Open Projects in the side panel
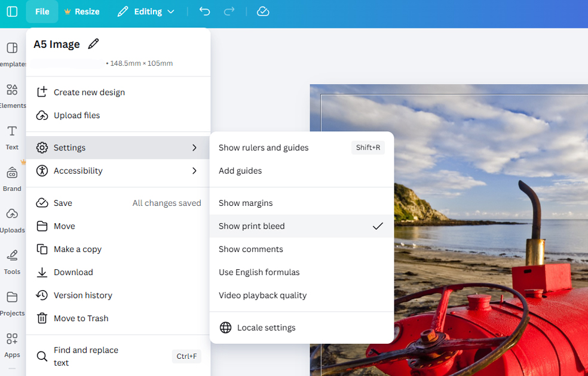 (12, 303)
